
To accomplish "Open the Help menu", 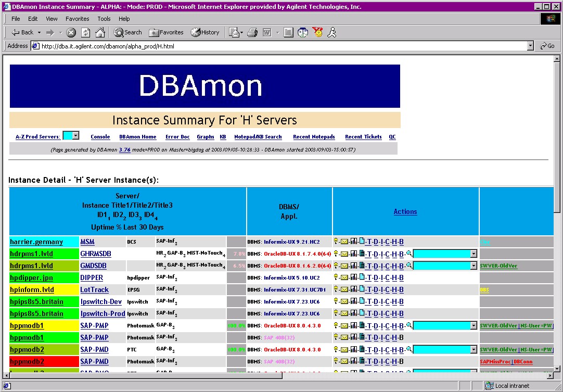I will pyautogui.click(x=124, y=19).
